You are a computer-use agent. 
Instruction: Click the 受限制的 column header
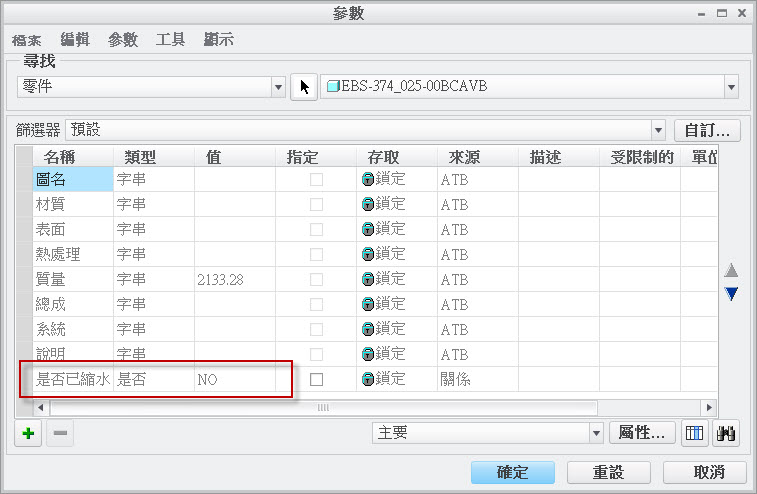pos(640,157)
